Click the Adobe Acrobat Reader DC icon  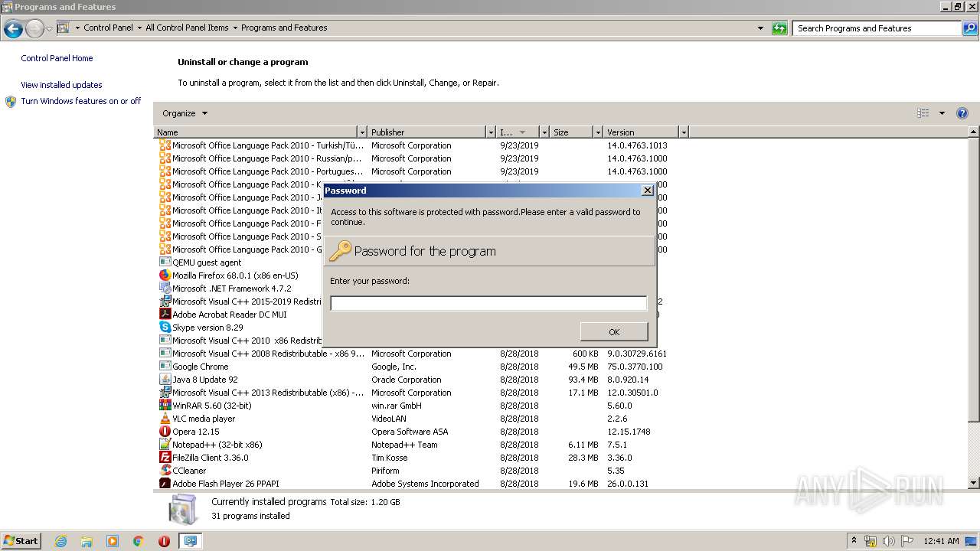(x=165, y=315)
